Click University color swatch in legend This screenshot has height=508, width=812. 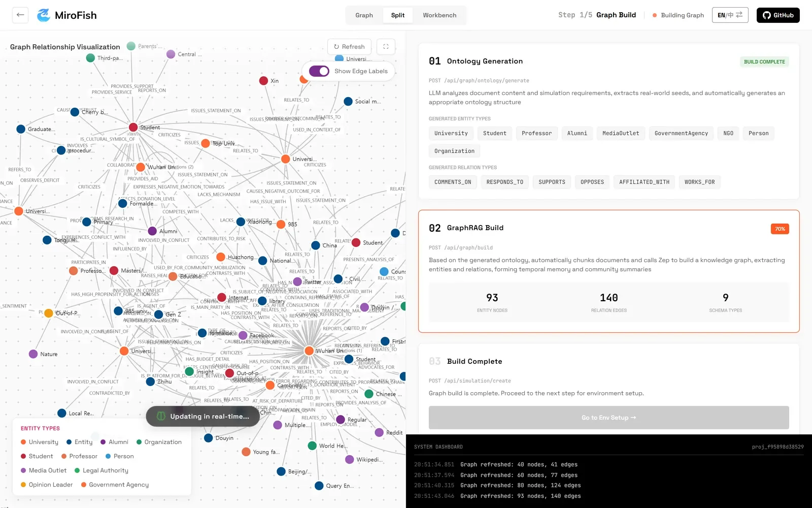(x=23, y=442)
